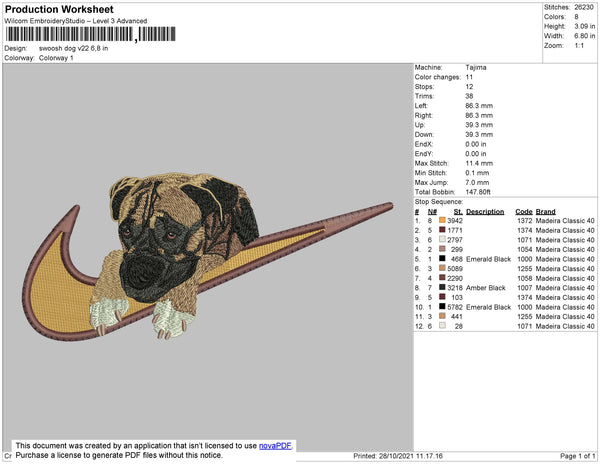
Task: Select thread code '1372'
Action: click(x=525, y=221)
